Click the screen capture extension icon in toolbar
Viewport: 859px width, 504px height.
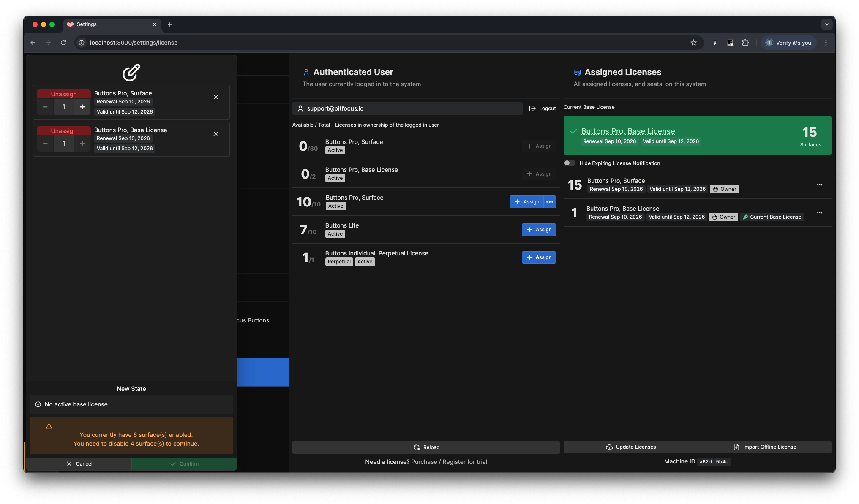pyautogui.click(x=730, y=43)
